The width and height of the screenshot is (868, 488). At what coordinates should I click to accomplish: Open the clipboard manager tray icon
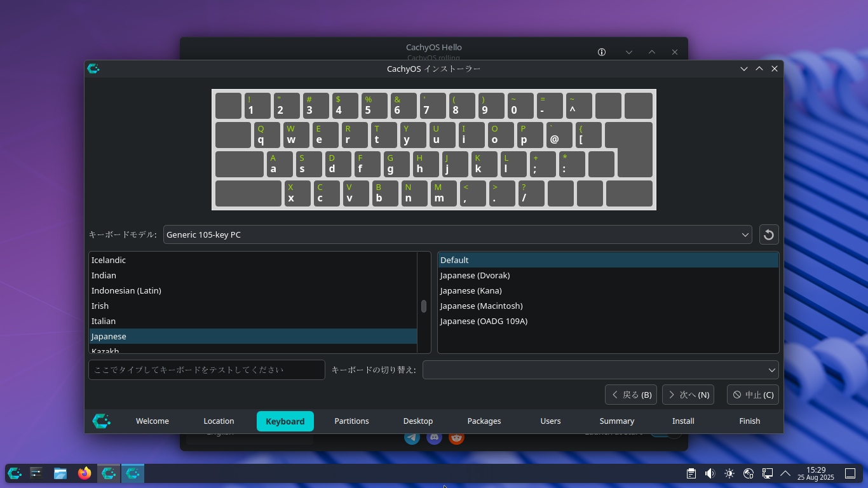(691, 473)
